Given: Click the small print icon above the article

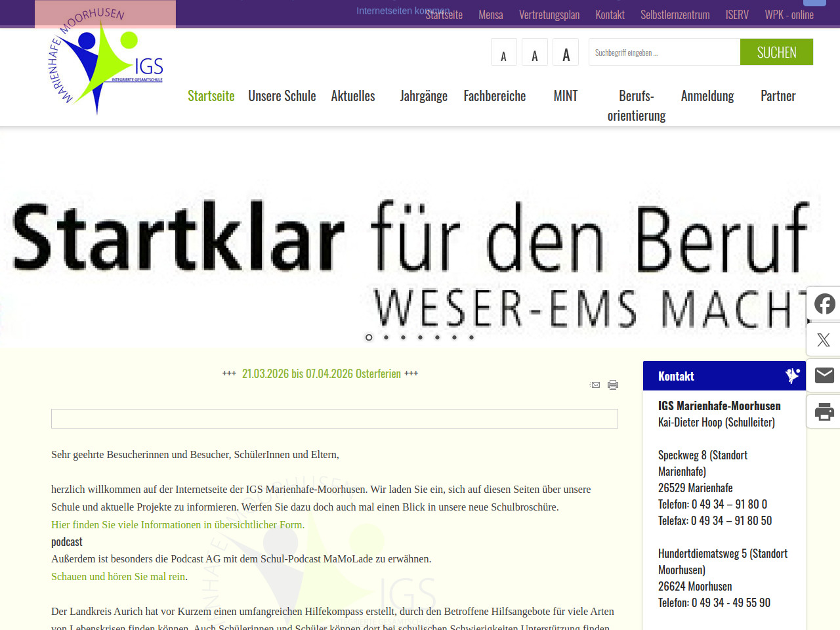Looking at the screenshot, I should (x=613, y=385).
